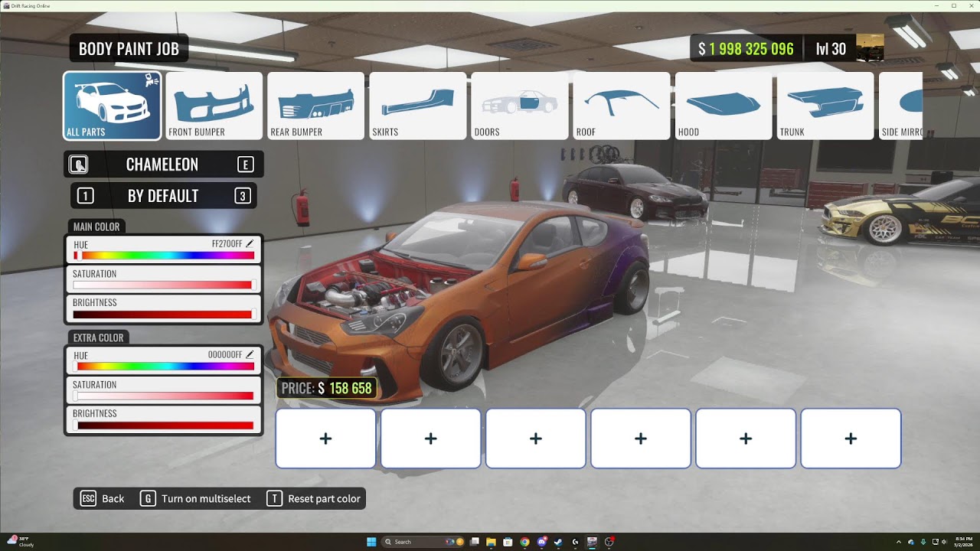980x551 pixels.
Task: Open the volume speaker tray icon
Action: pos(944,542)
